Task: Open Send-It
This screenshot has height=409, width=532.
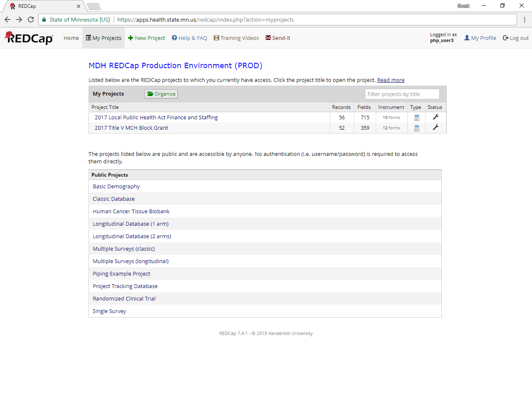Action: click(x=278, y=38)
